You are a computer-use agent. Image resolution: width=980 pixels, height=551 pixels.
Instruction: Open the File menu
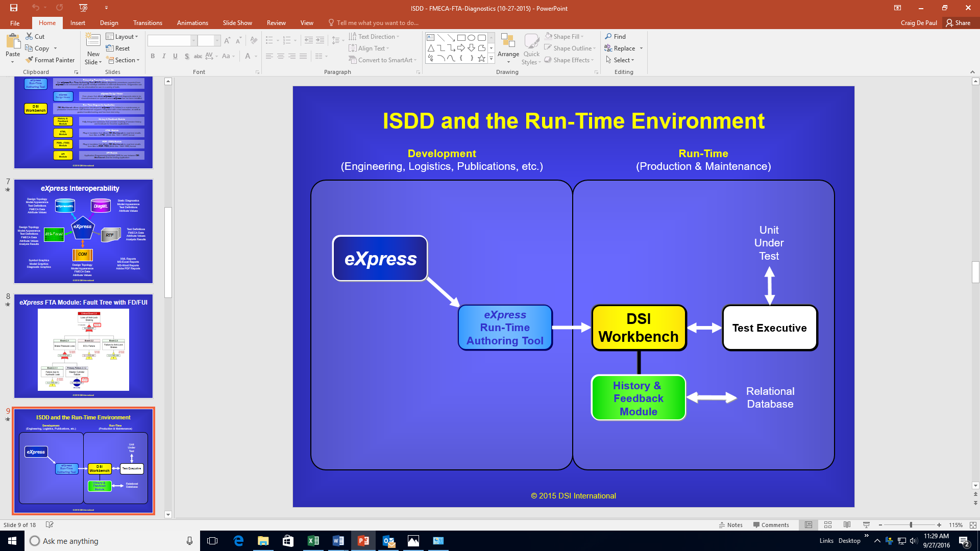point(15,23)
